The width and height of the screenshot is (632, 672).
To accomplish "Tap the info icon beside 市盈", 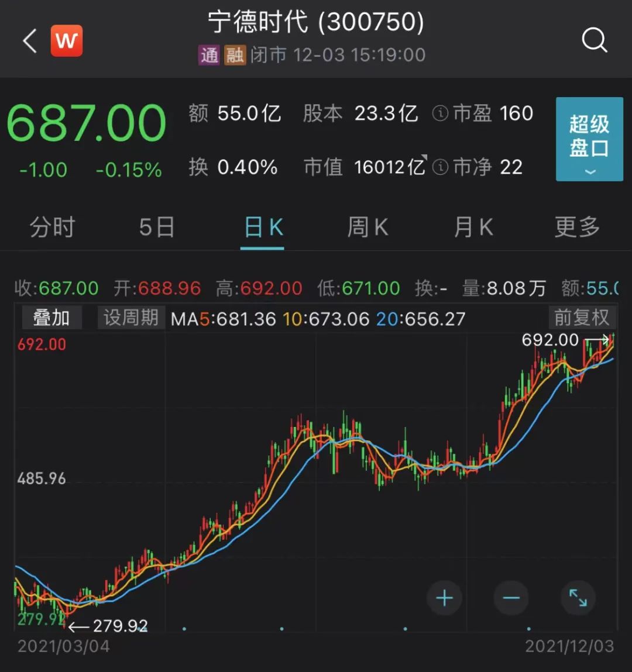I will [x=440, y=113].
